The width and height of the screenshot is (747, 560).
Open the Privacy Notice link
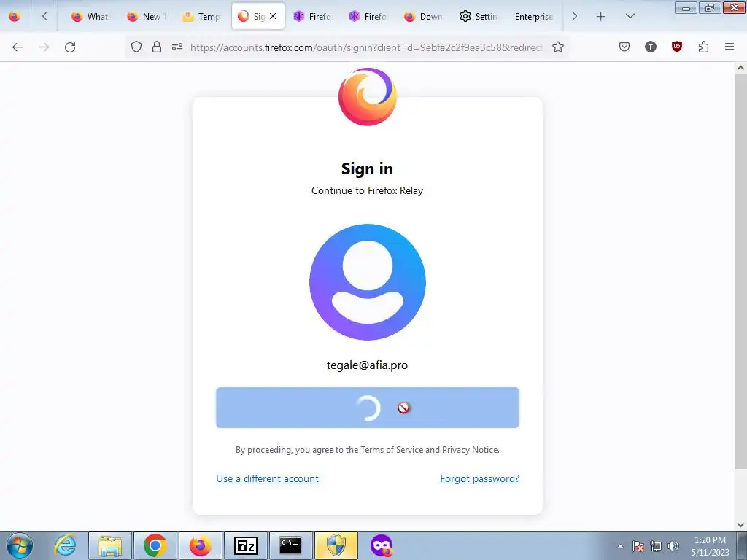click(470, 450)
